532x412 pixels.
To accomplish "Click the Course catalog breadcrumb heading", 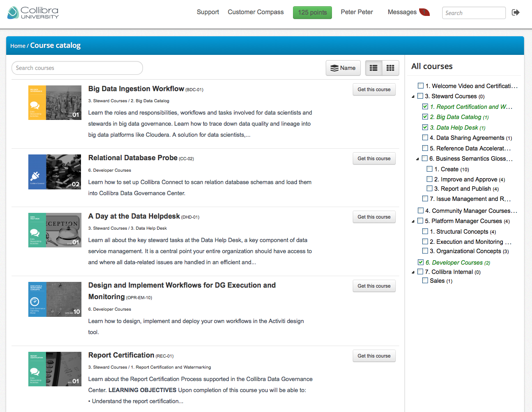I will pos(55,46).
